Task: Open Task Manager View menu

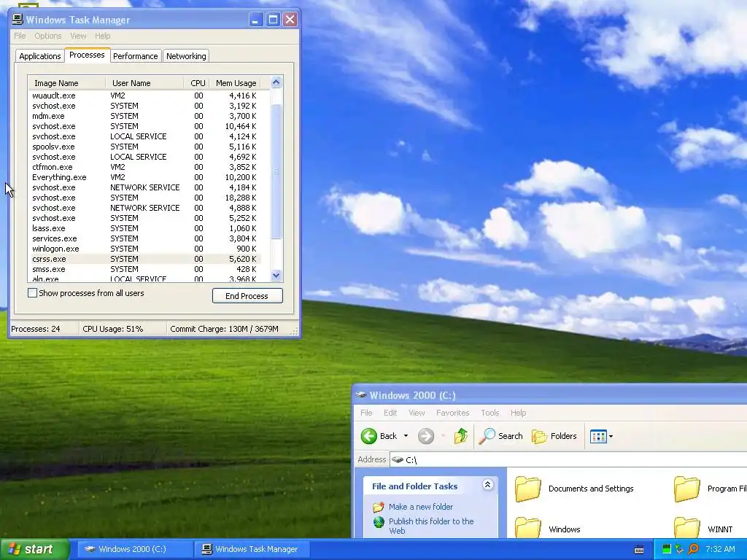Action: point(78,36)
